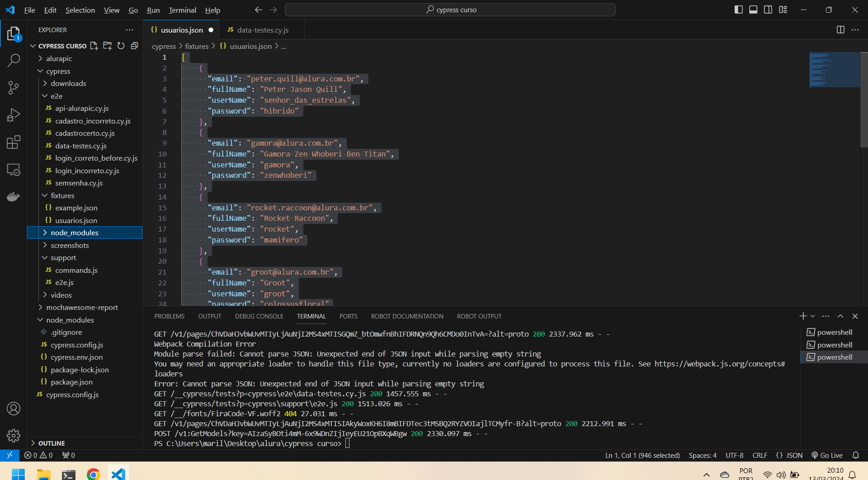The width and height of the screenshot is (868, 480).
Task: Close the terminal panel
Action: point(855,316)
